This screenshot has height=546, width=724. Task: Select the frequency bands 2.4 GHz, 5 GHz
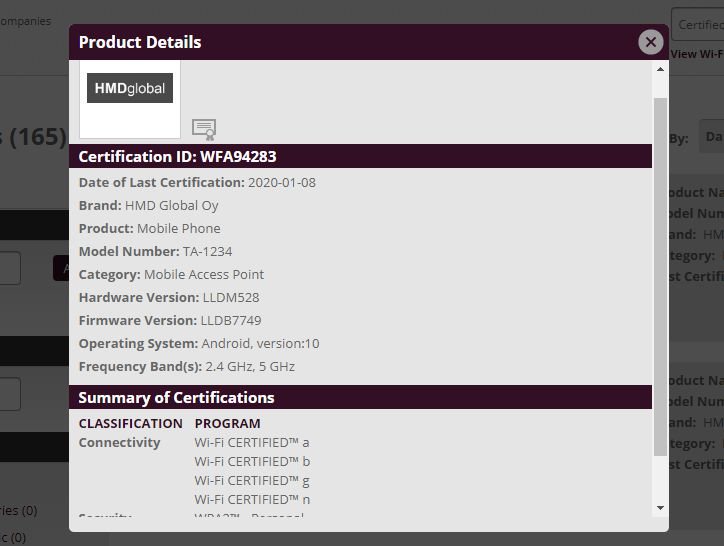point(250,367)
